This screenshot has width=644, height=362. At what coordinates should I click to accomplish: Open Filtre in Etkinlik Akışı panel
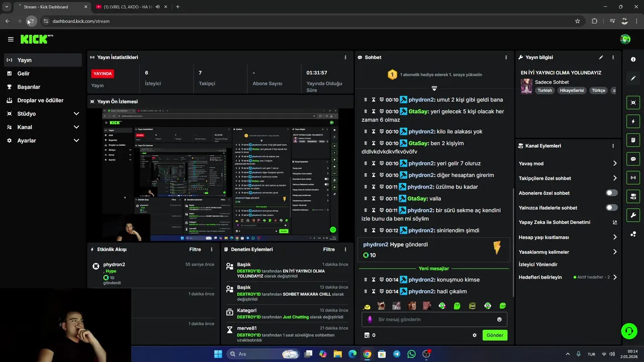pos(195,249)
